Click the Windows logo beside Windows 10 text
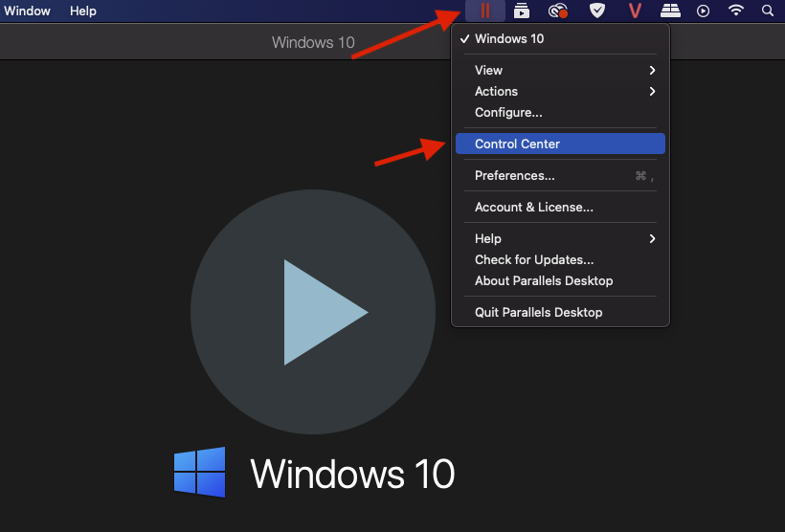This screenshot has height=532, width=785. pos(199,472)
